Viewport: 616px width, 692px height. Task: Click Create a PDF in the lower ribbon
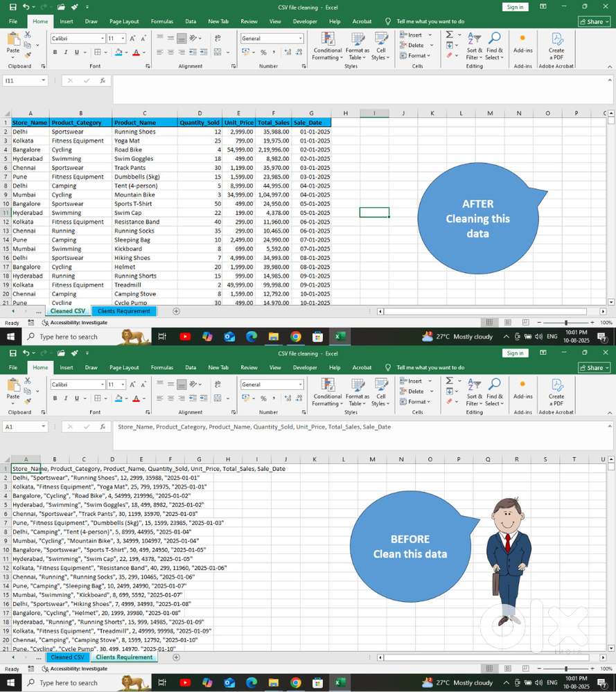point(556,391)
